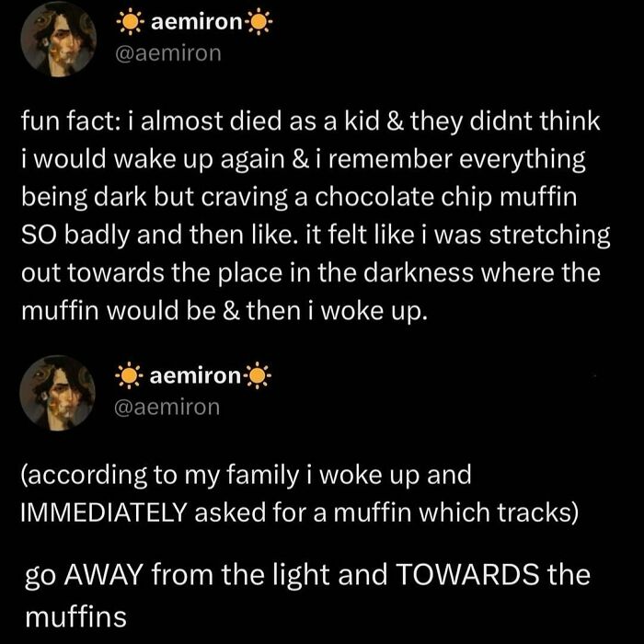Click sun emoji before the second aemiron name

129,376
